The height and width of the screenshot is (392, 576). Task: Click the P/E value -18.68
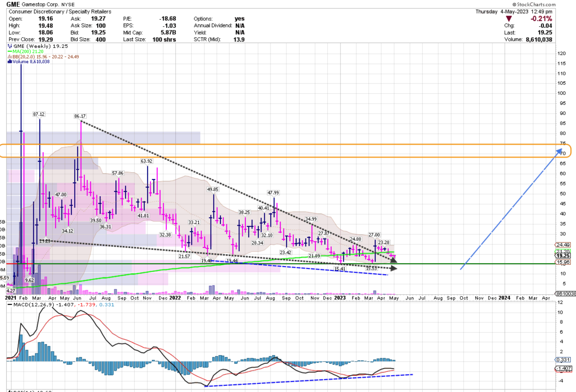168,19
